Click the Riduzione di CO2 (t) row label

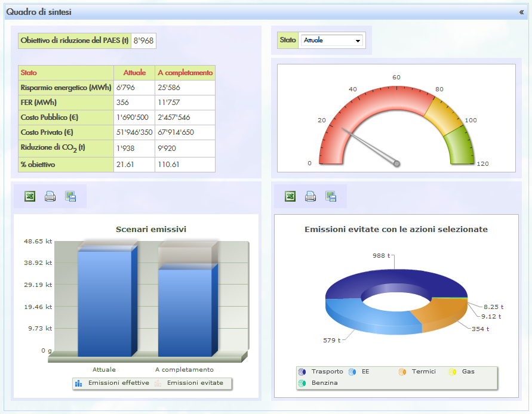point(66,148)
